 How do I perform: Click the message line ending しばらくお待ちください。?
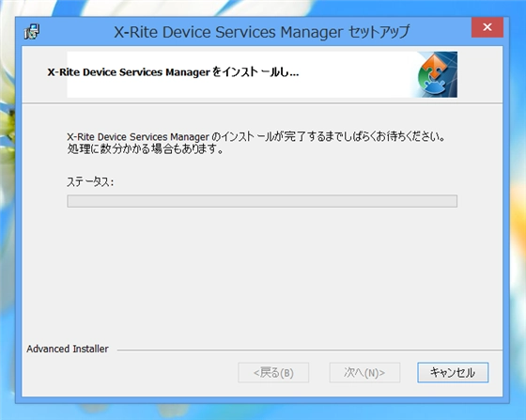tap(255, 137)
